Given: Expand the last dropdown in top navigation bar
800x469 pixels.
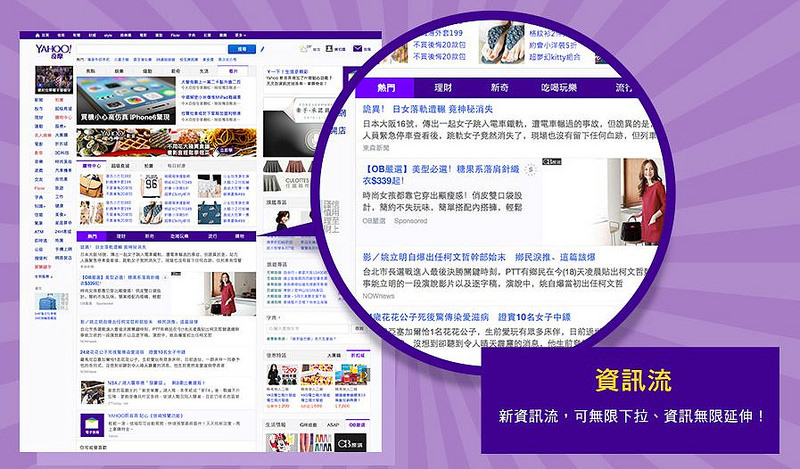Looking at the screenshot, I should click(x=240, y=35).
